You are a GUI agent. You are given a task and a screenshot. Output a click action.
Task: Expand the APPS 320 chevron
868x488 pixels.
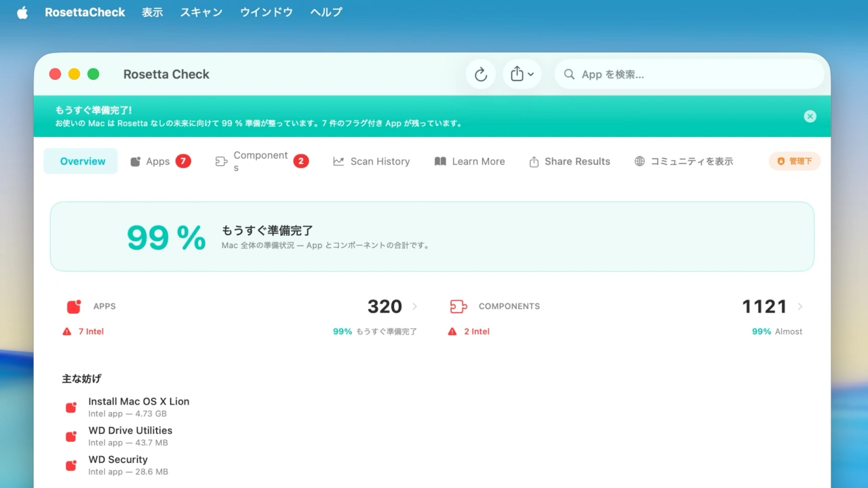(415, 306)
